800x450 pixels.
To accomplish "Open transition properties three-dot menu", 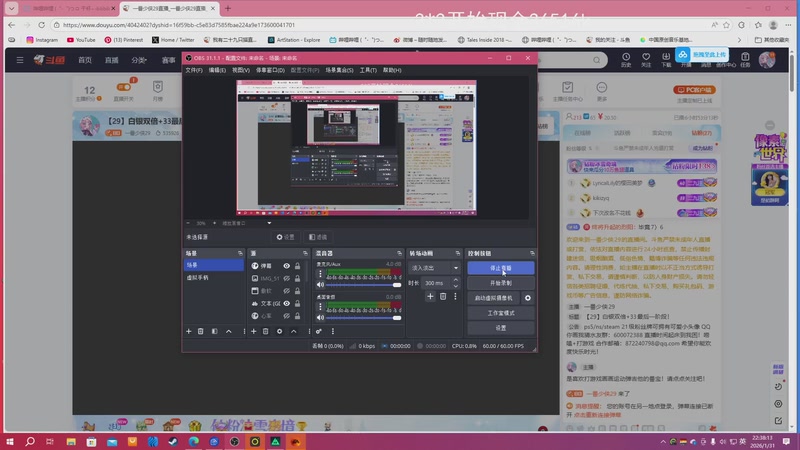I will (455, 296).
